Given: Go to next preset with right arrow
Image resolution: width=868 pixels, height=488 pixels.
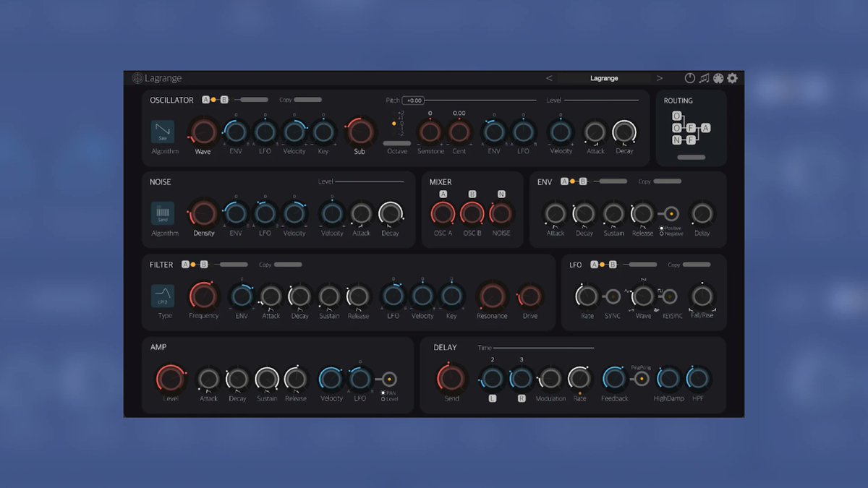Looking at the screenshot, I should (x=660, y=78).
